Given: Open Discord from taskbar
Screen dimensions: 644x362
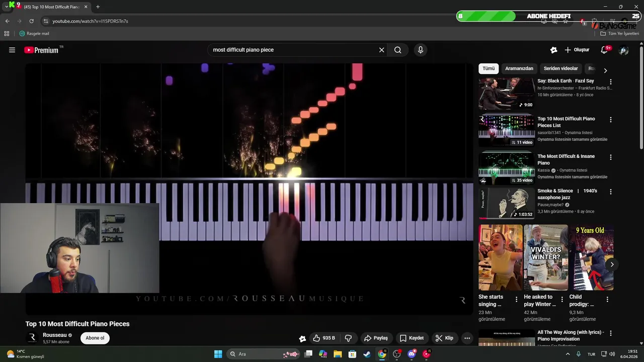Looking at the screenshot, I should coord(412,354).
